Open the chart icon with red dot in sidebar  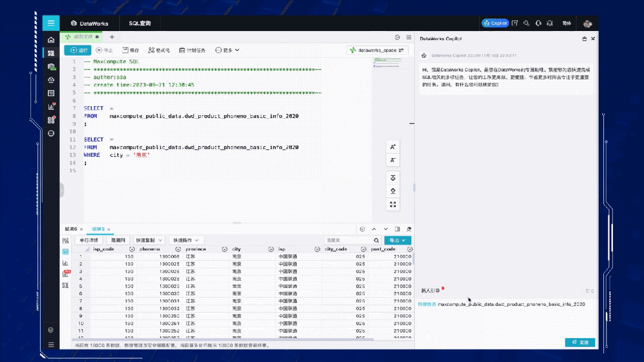tap(51, 107)
